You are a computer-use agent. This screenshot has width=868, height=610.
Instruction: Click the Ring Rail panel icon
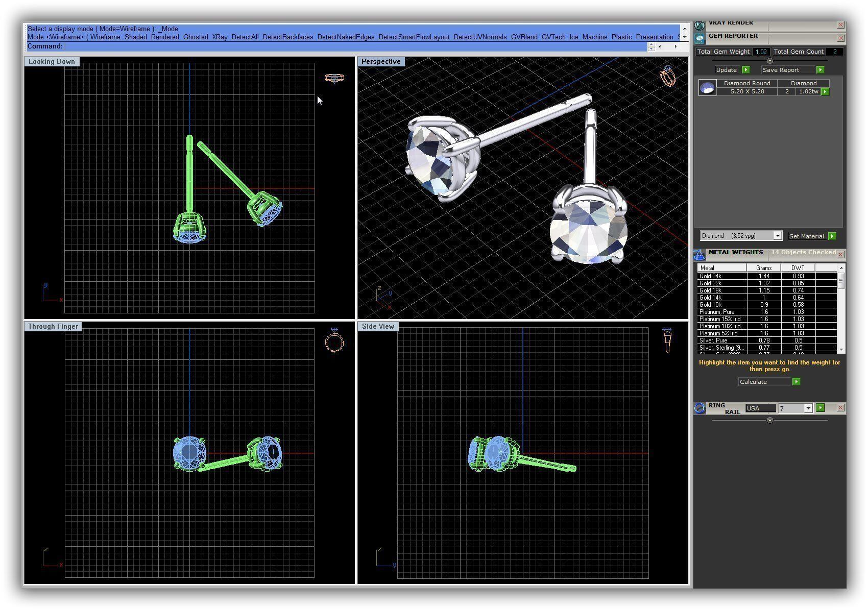coord(700,408)
